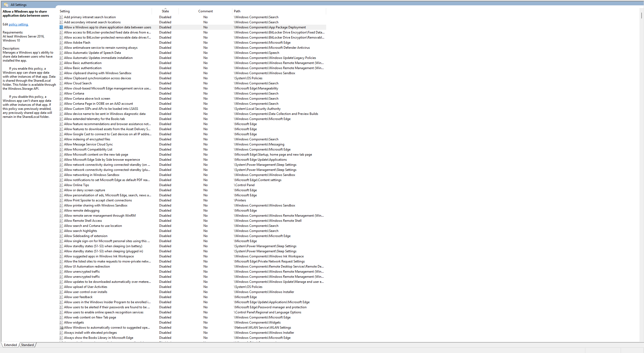Viewport: 644px width, 353px height.
Task: Click the \System\Local Security Authority path cell
Action: click(257, 109)
